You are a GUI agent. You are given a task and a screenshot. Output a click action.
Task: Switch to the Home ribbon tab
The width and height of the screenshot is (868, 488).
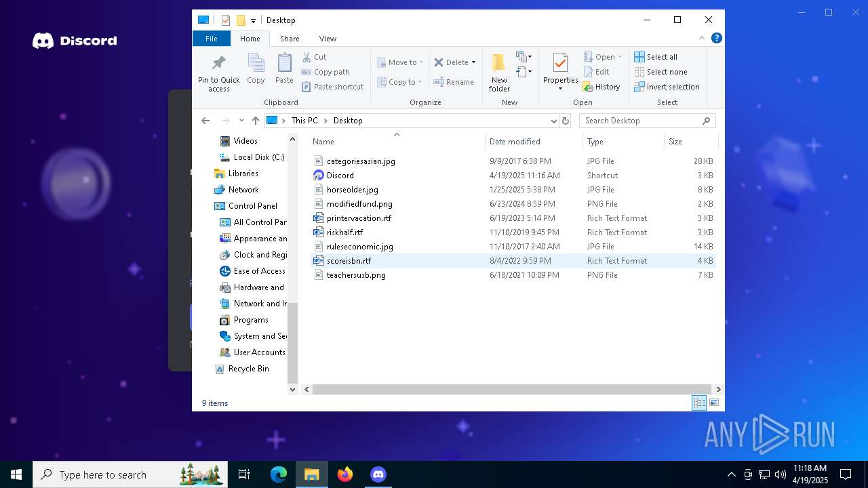(250, 39)
